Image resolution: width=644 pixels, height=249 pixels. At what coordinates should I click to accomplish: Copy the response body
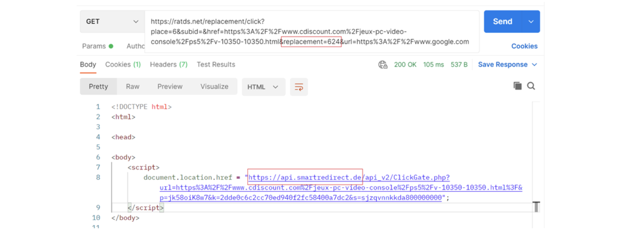click(517, 86)
